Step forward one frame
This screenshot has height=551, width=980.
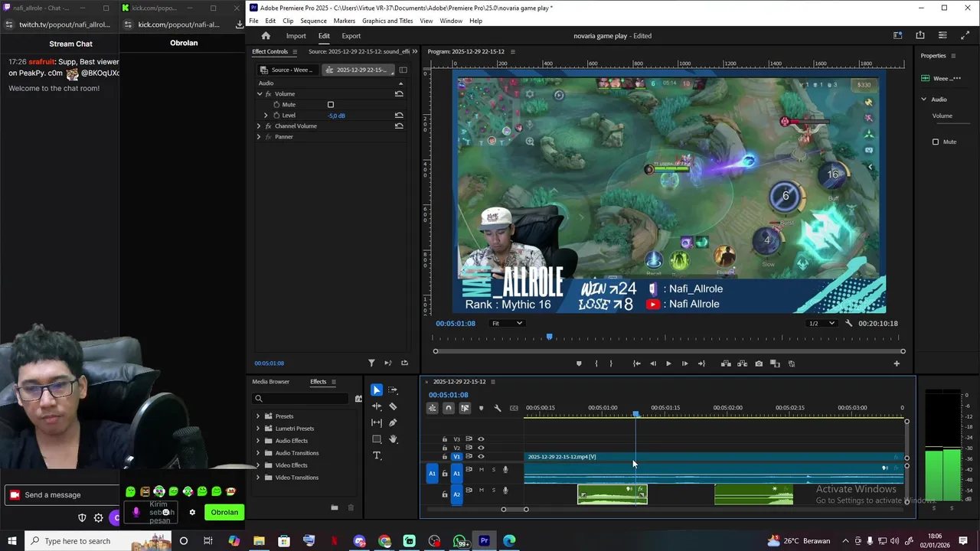[x=684, y=364]
